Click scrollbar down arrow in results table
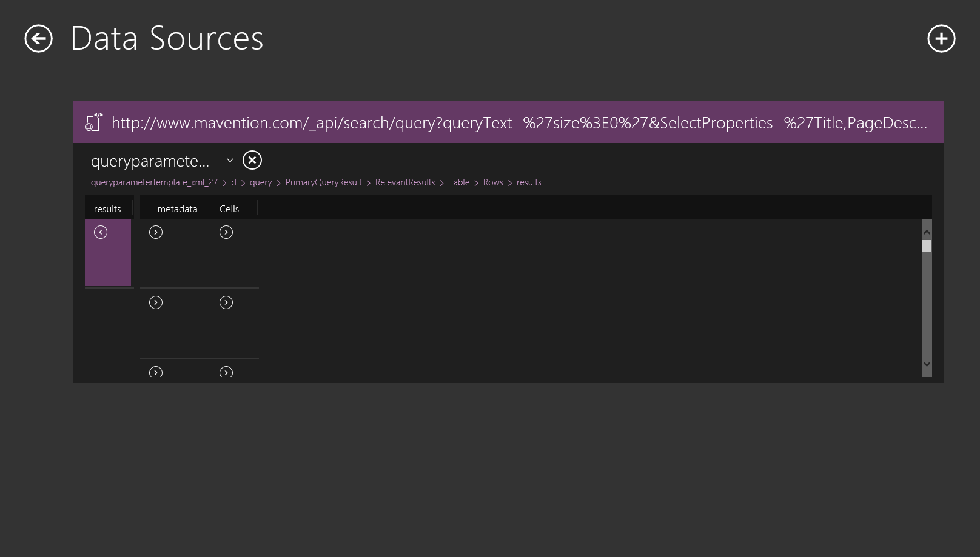Image resolution: width=980 pixels, height=557 pixels. click(x=927, y=364)
